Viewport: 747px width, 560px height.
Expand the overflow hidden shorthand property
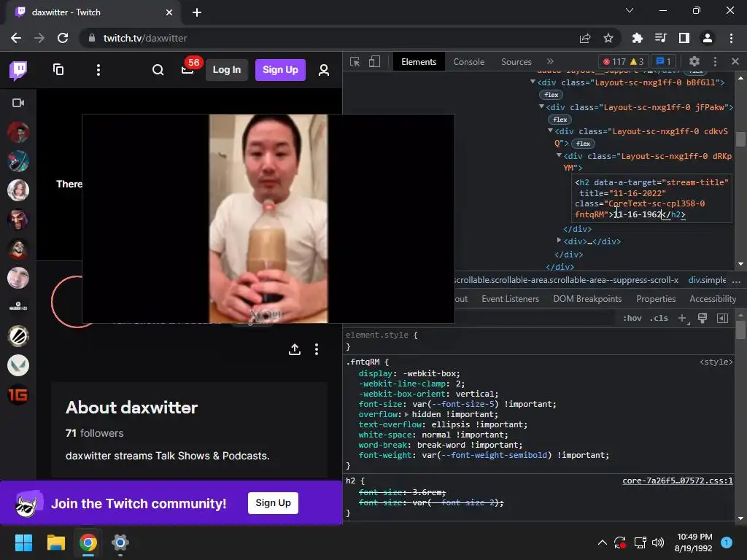pyautogui.click(x=406, y=414)
